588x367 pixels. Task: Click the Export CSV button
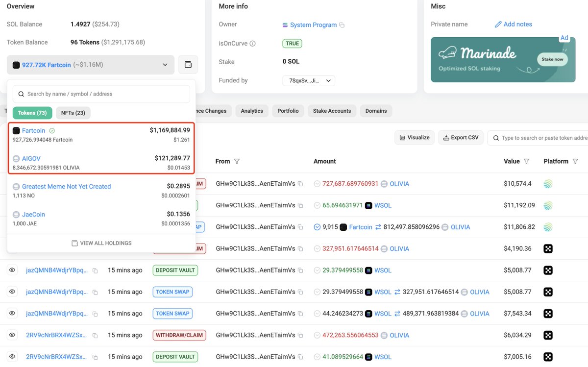pyautogui.click(x=461, y=138)
